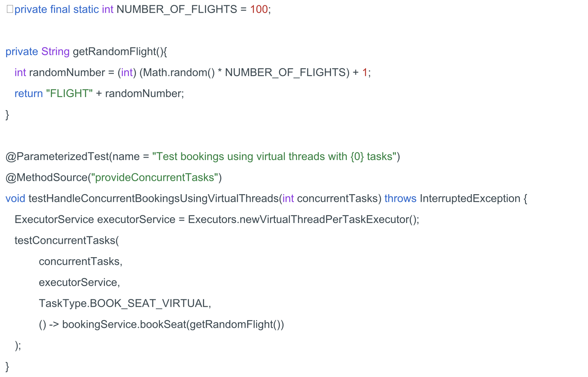Click TaskType.BOOK_SEAT_VIRTUAL argument
588x377 pixels.
click(x=124, y=303)
